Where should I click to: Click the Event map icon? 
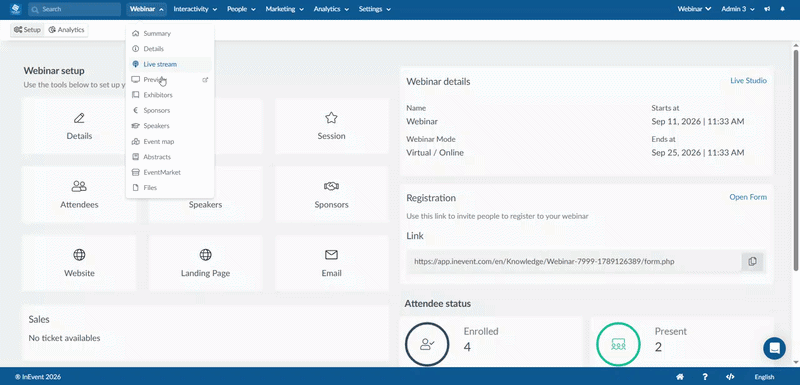(135, 141)
